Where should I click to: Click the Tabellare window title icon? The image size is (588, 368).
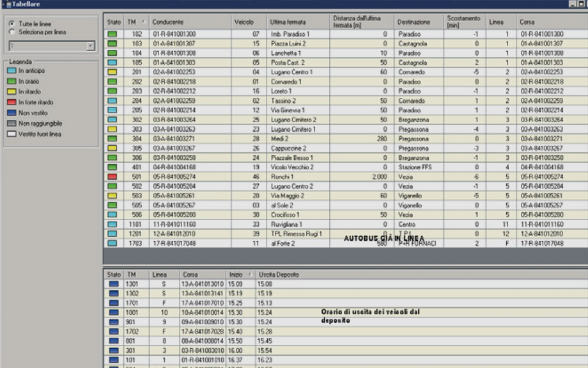(4, 4)
